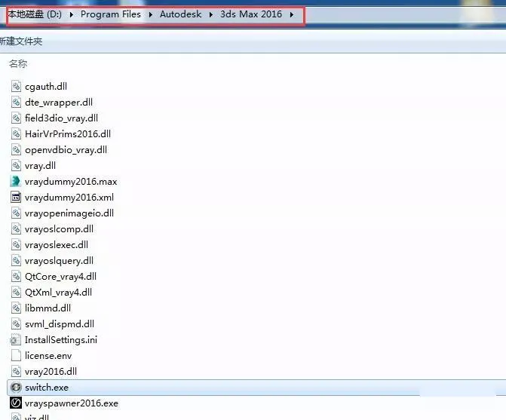Select file name dte_wrapper.dll
This screenshot has width=506, height=420.
59,103
